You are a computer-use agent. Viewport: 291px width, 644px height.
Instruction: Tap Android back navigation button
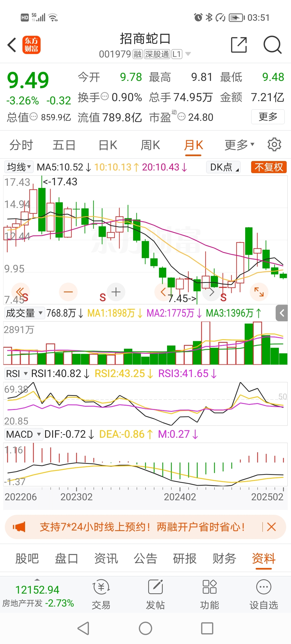click(x=84, y=628)
